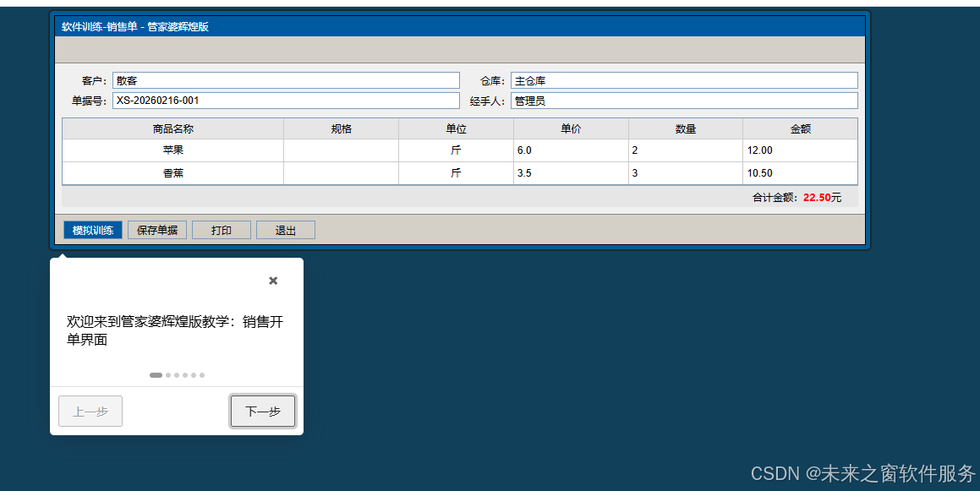The width and height of the screenshot is (980, 491).
Task: Click the 斤 unit cell in 香蕉 row
Action: click(x=457, y=173)
